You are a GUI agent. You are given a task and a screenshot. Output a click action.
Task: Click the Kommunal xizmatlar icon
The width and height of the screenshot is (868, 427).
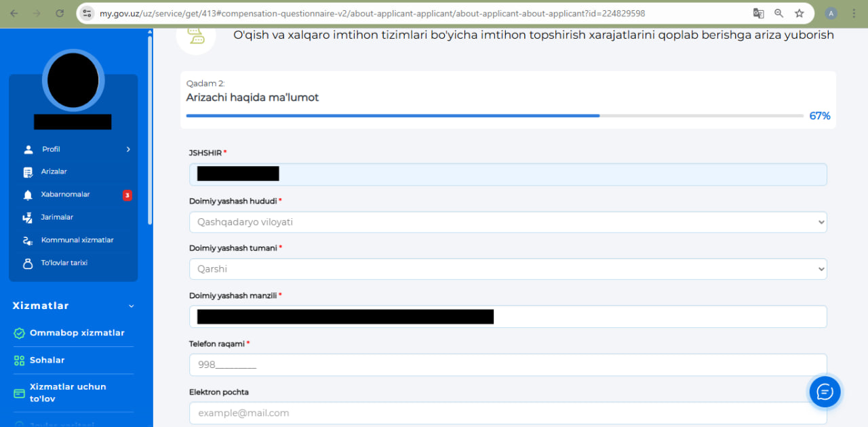[x=28, y=241]
